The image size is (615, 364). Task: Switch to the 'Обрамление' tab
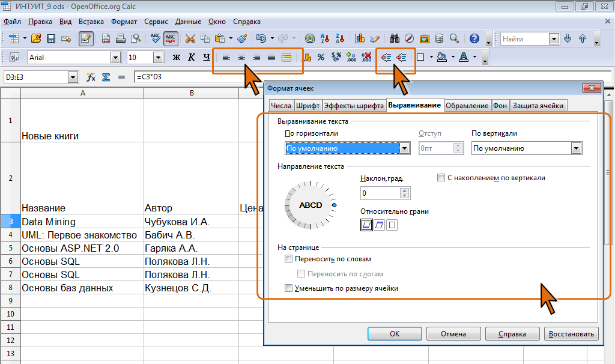467,105
